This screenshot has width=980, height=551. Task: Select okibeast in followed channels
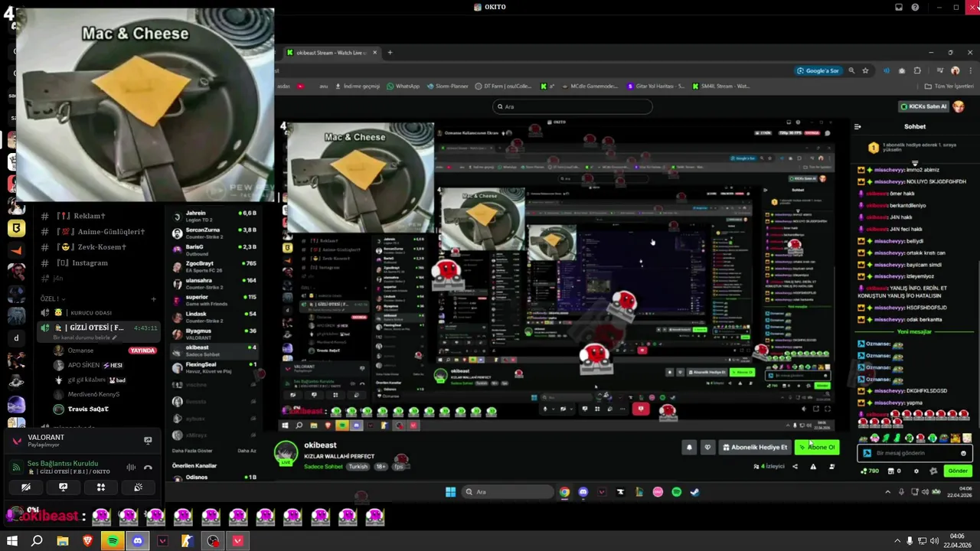(214, 350)
